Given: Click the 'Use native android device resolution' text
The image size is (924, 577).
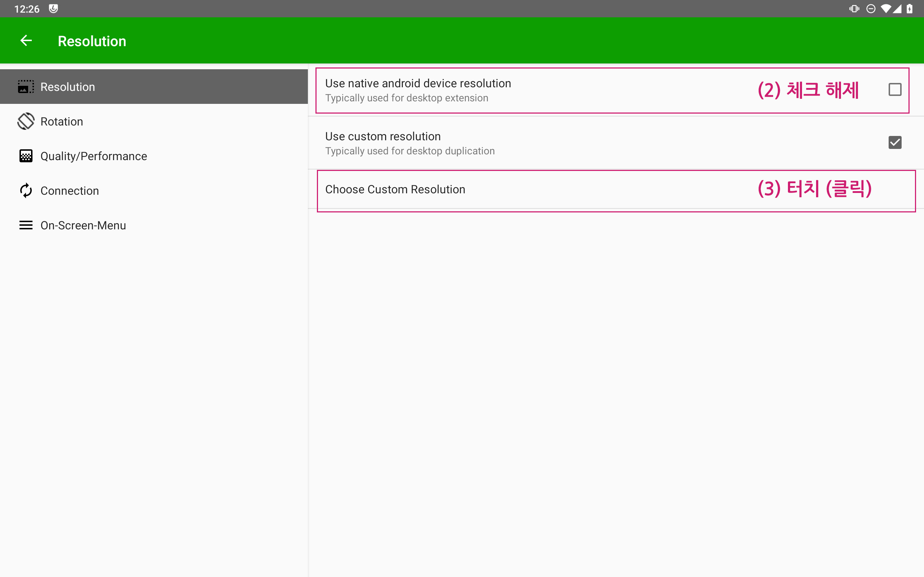Looking at the screenshot, I should point(418,83).
